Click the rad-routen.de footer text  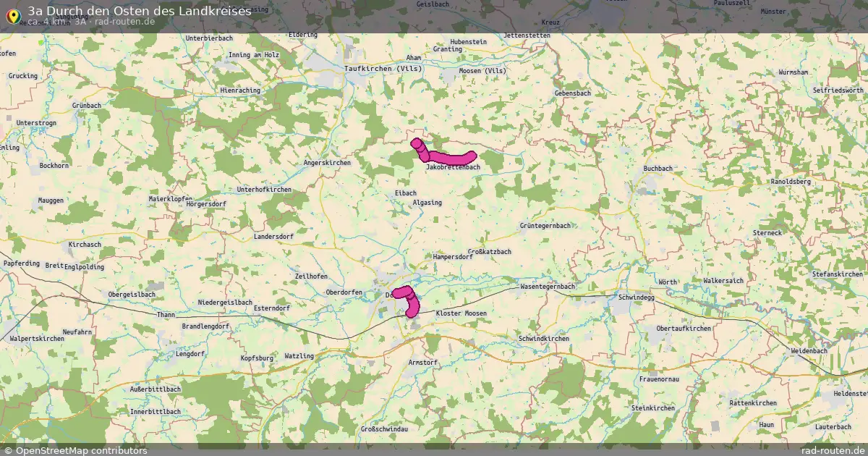[x=833, y=450]
